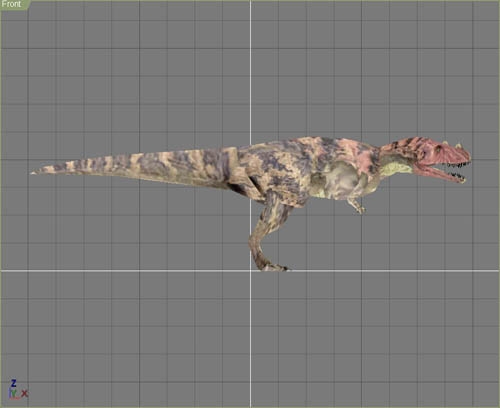Click the dinosaur's lower shin

click(256, 247)
